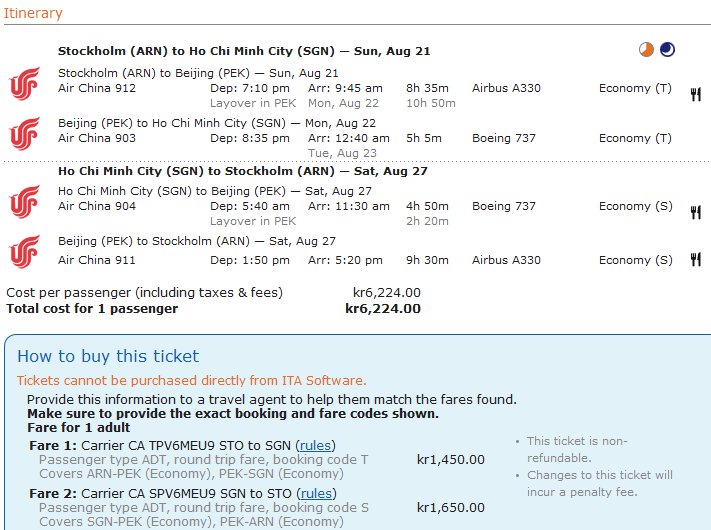Click the dark blue crescent moon icon
This screenshot has height=530, width=711.
click(667, 49)
